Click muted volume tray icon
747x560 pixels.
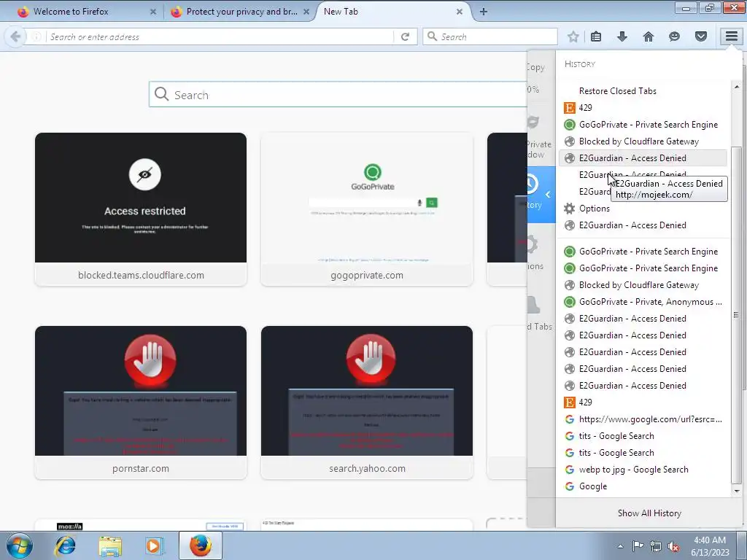coord(673,546)
